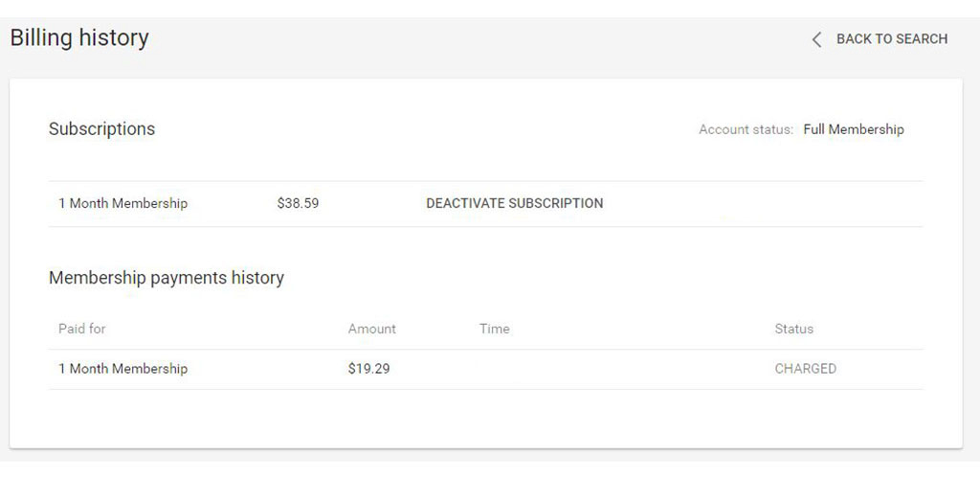Select 1 Month Membership in payments table
This screenshot has height=479, width=980.
pos(122,369)
